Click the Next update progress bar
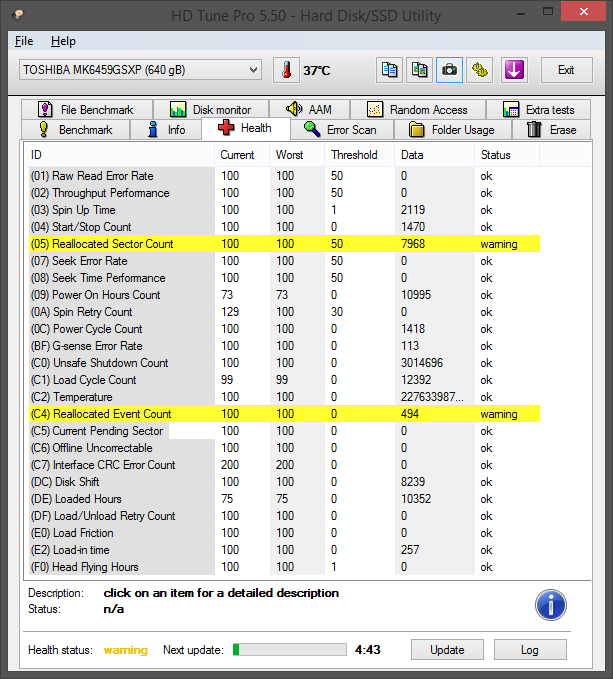 290,650
